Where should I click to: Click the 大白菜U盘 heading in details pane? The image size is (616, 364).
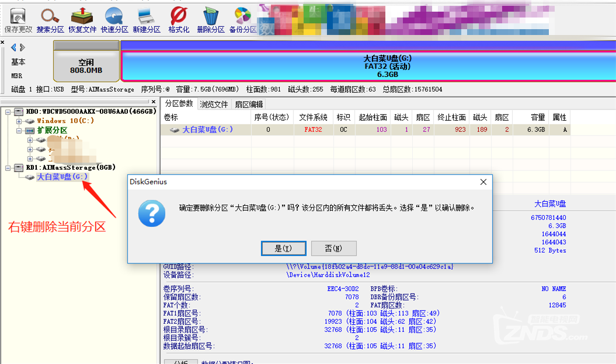click(x=550, y=204)
